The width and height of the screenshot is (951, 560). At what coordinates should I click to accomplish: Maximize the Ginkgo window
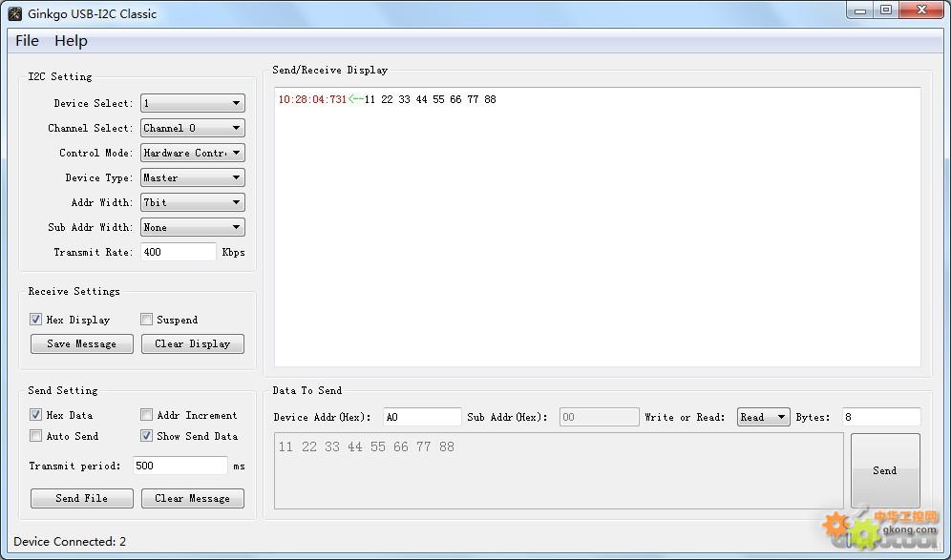pos(886,10)
